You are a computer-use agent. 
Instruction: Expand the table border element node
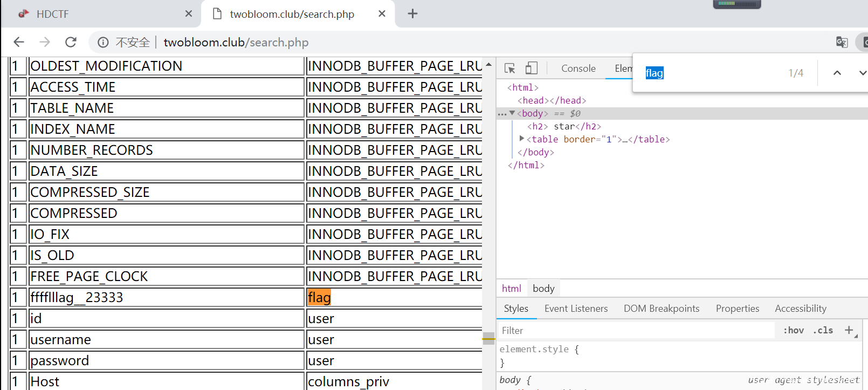(522, 139)
